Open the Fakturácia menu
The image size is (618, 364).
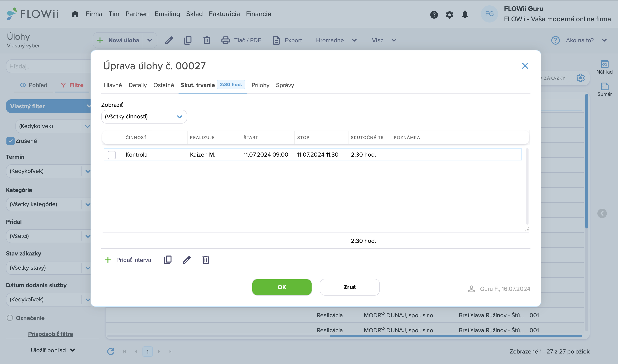point(224,14)
